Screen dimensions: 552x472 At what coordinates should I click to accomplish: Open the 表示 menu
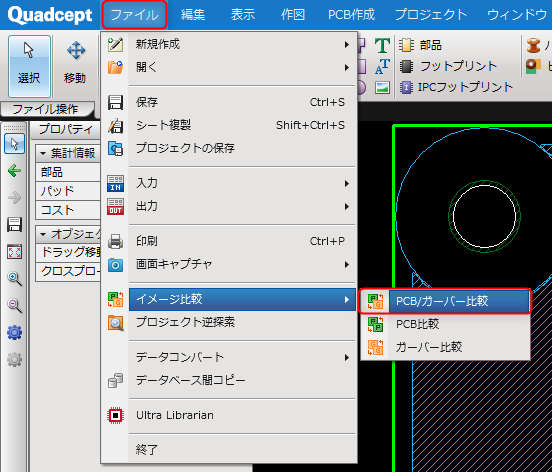(x=243, y=15)
